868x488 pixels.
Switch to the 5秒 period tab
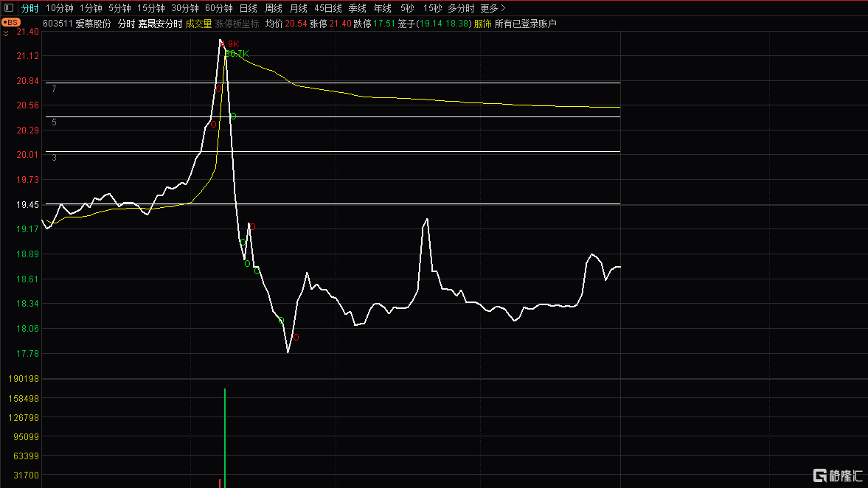coord(407,8)
